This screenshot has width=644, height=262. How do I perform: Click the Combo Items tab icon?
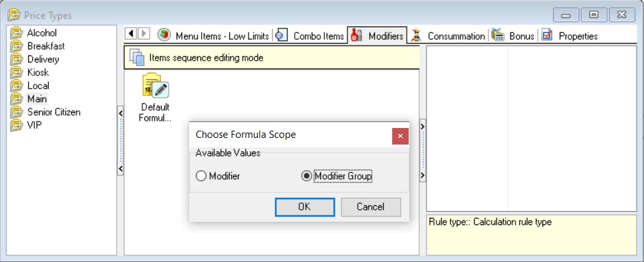coord(281,36)
